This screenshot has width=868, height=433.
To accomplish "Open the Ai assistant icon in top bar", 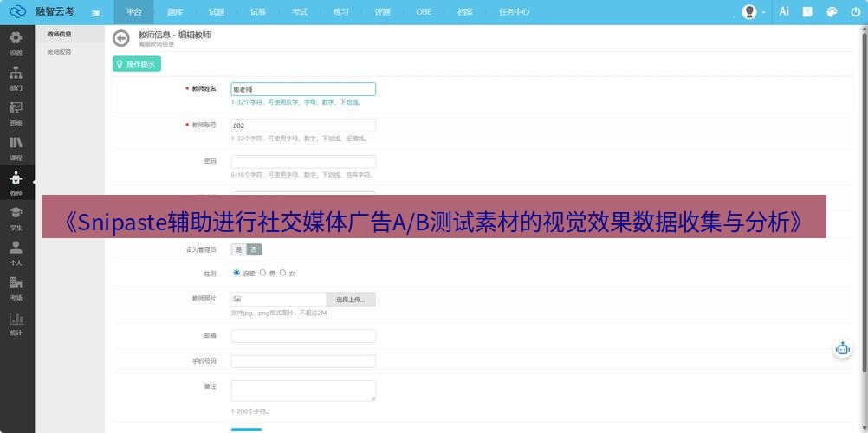I will tap(784, 11).
